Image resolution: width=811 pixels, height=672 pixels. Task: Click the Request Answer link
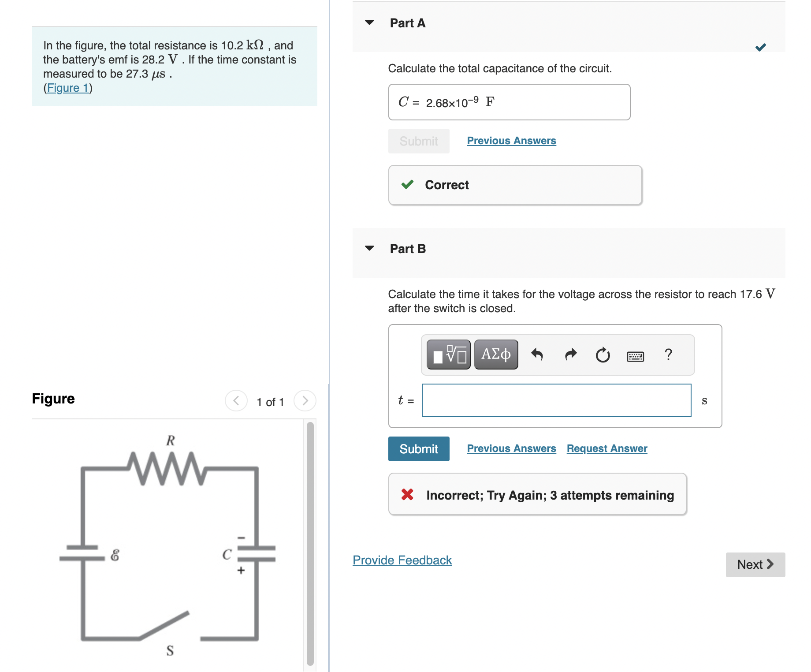[x=606, y=448]
